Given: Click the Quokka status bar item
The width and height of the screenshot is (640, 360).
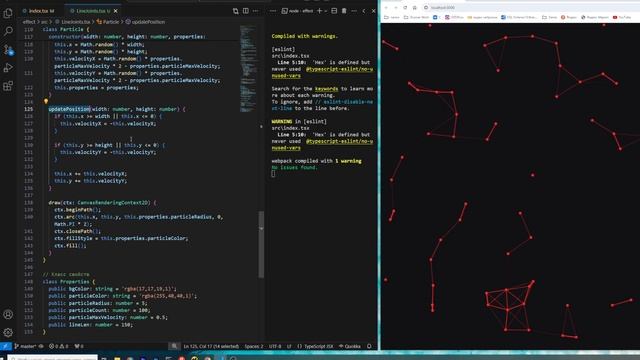Looking at the screenshot, I should [x=350, y=347].
